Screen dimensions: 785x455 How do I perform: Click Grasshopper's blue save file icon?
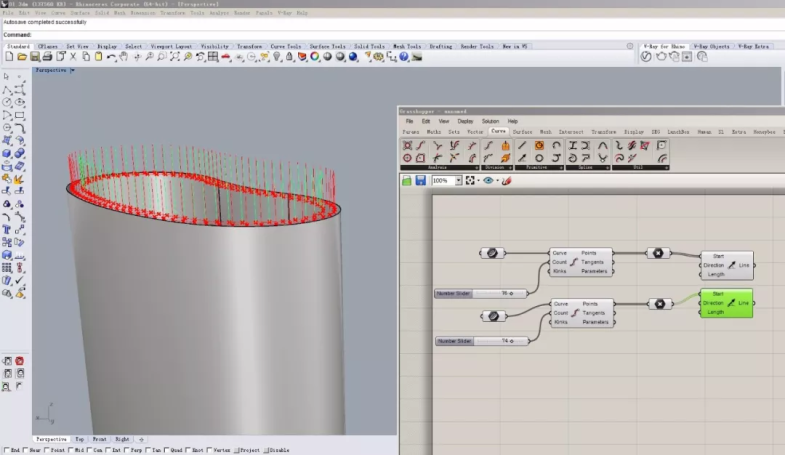(421, 181)
